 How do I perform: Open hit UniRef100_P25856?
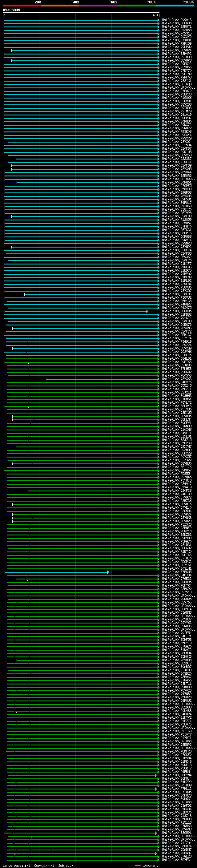click(177, 67)
